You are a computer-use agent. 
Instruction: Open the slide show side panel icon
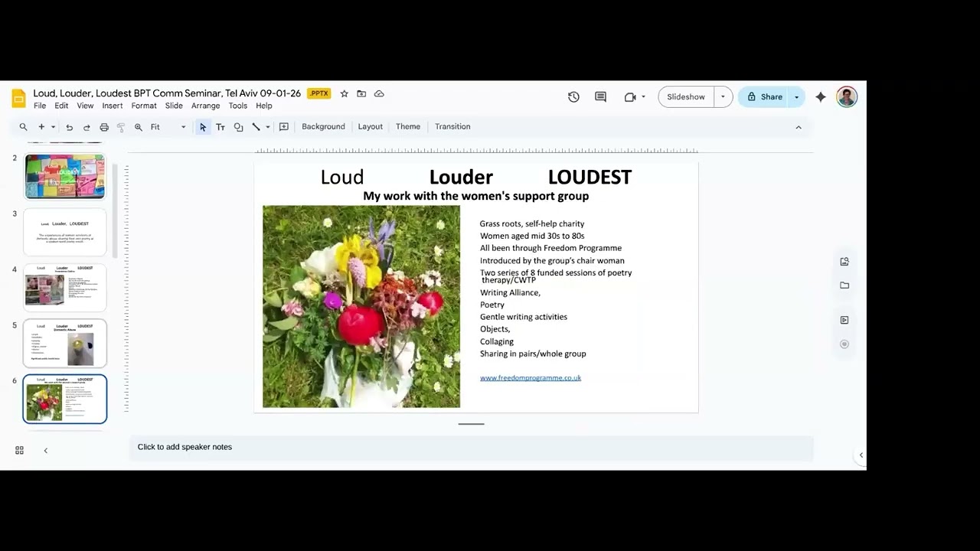pos(844,320)
